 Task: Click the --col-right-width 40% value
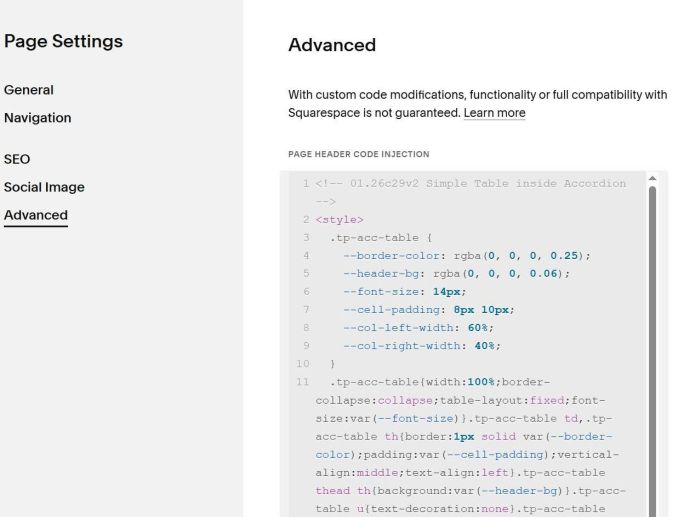[x=488, y=345]
